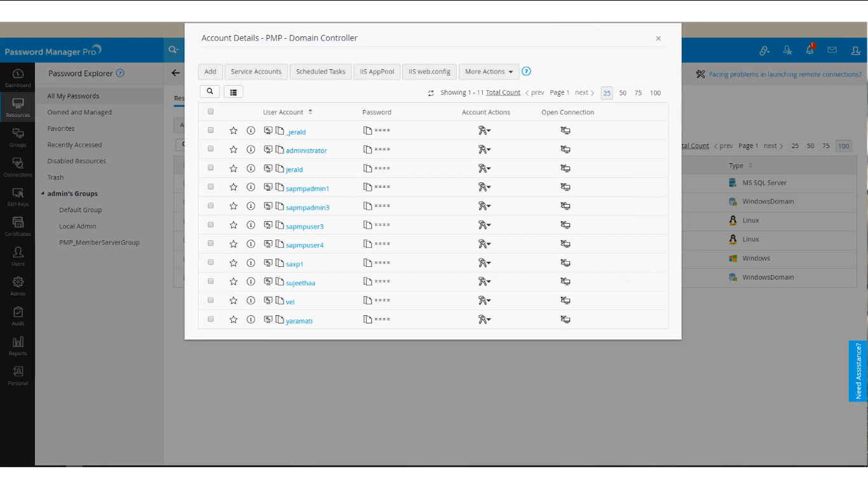
Task: Click the IIS AppPool button
Action: click(x=377, y=72)
